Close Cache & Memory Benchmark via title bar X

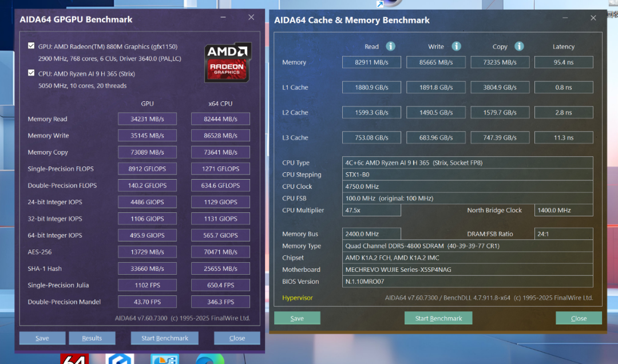[593, 18]
